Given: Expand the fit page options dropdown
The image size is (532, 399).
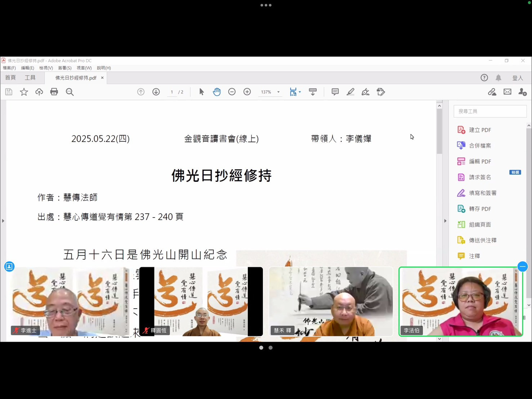Looking at the screenshot, I should pyautogui.click(x=300, y=92).
